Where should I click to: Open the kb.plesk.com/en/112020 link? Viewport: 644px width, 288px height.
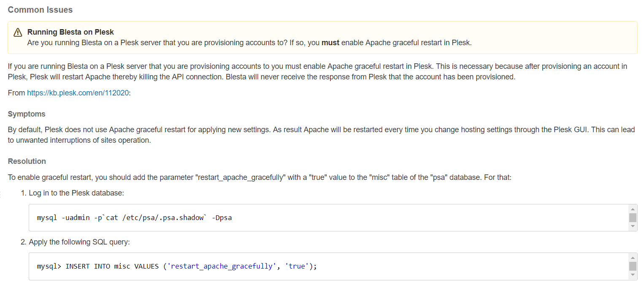click(78, 93)
